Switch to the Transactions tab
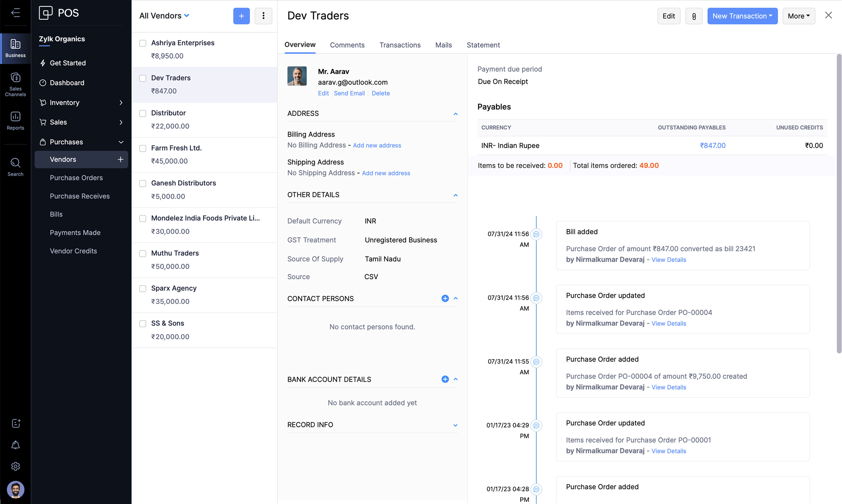 pos(400,45)
